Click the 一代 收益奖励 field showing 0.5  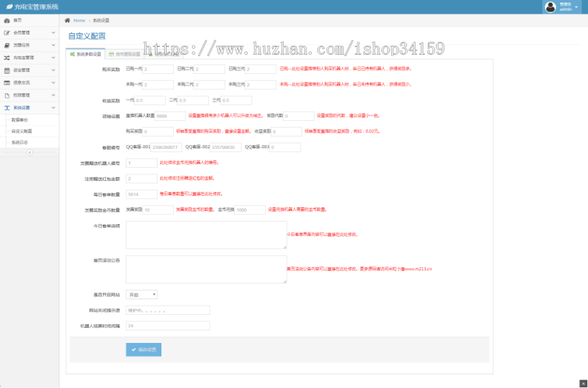(150, 101)
